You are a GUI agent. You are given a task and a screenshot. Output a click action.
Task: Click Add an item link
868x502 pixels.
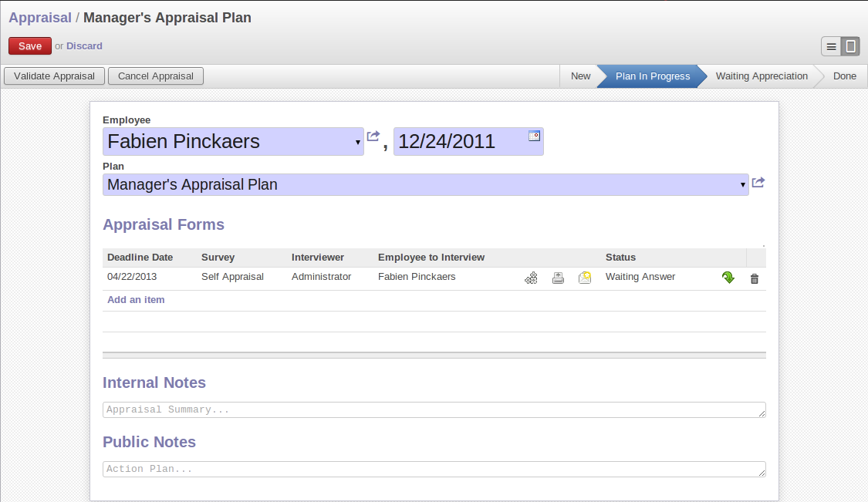pyautogui.click(x=136, y=300)
